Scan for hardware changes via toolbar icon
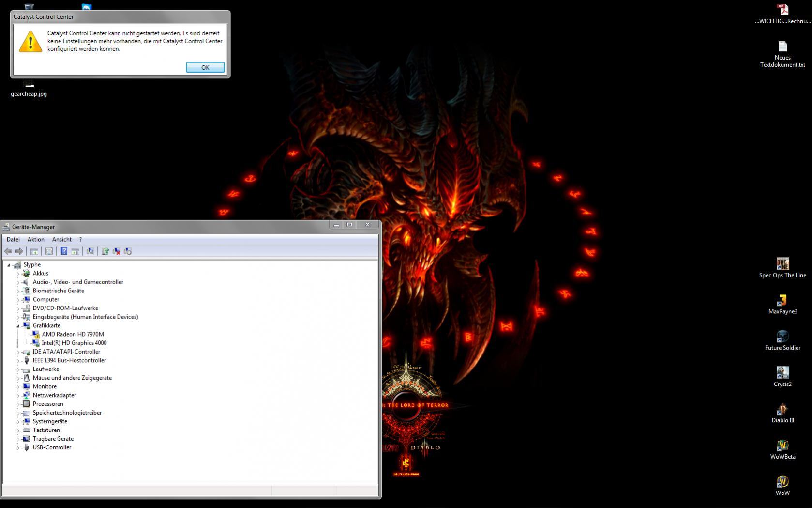Screen dimensions: 812x508 tap(90, 251)
